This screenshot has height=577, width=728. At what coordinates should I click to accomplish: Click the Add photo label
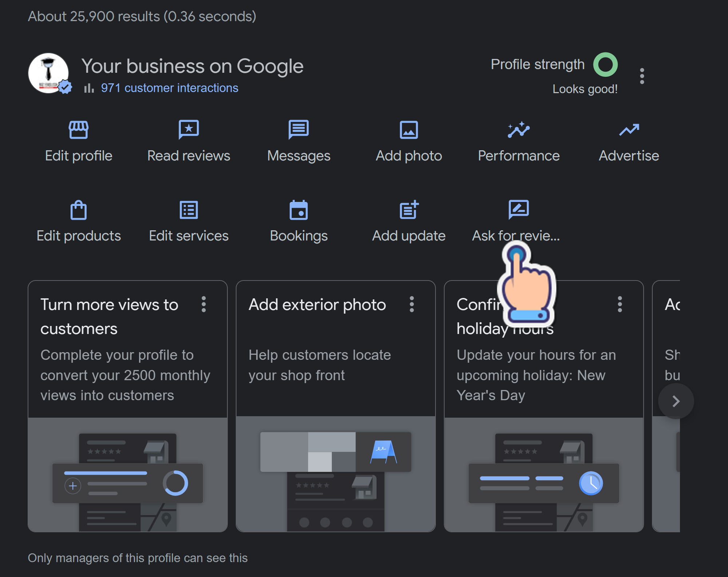pyautogui.click(x=409, y=156)
